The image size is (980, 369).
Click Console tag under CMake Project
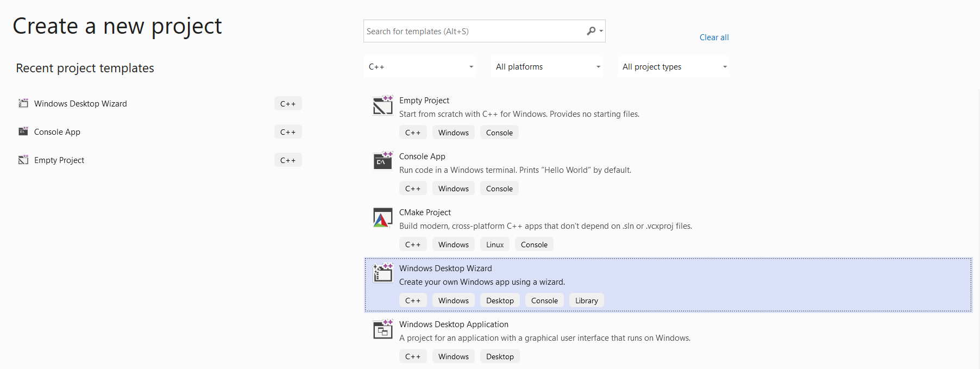click(x=534, y=245)
